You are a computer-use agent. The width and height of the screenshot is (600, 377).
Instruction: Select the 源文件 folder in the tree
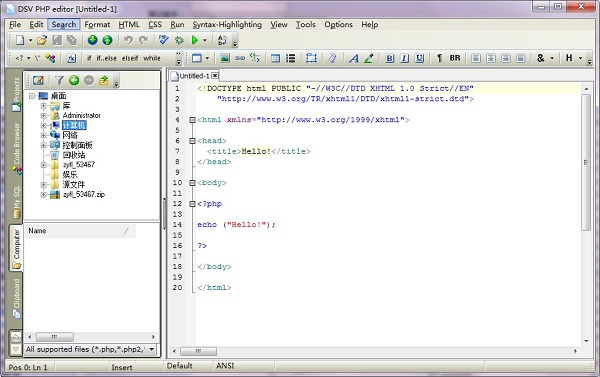coord(73,184)
